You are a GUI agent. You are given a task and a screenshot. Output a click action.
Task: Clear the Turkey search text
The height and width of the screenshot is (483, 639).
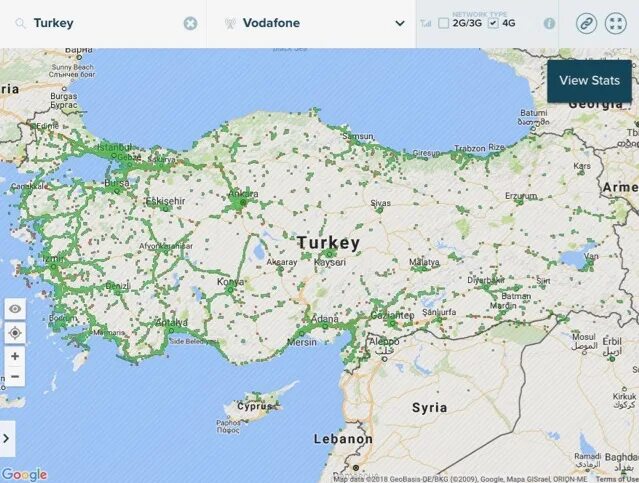click(x=190, y=23)
